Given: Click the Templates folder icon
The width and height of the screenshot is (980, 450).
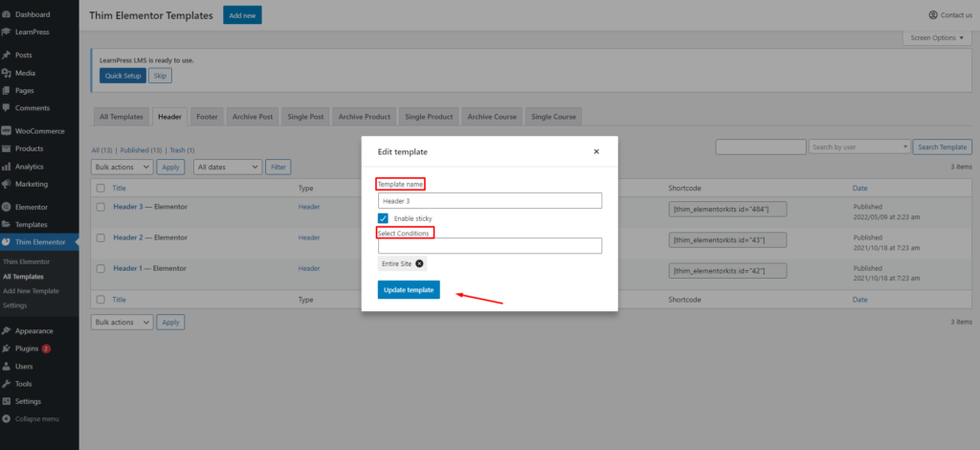Looking at the screenshot, I should tap(7, 224).
